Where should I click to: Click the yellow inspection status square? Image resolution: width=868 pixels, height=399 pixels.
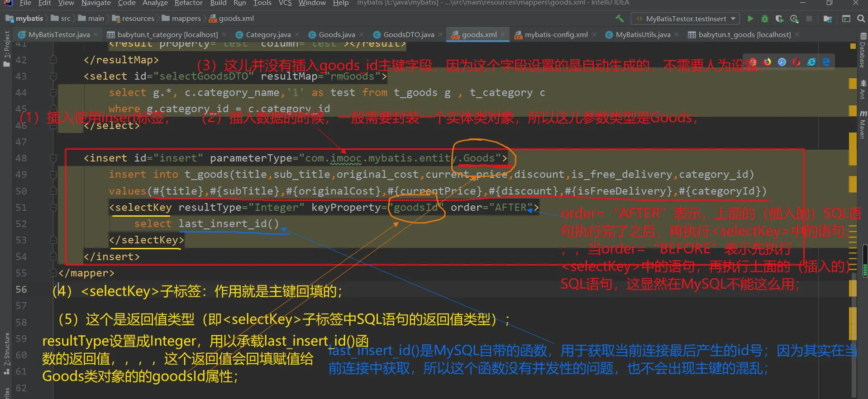853,46
